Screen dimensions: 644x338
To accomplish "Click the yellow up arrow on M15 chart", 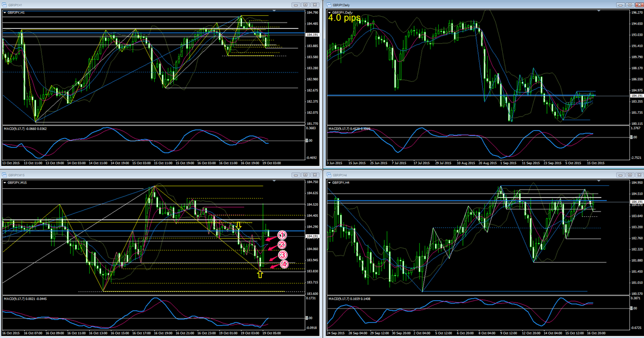I will 260,273.
